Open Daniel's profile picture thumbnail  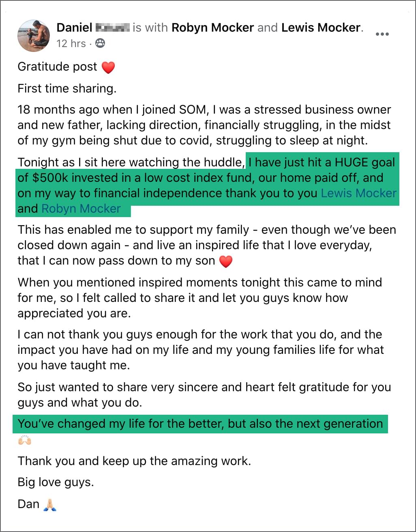point(34,35)
